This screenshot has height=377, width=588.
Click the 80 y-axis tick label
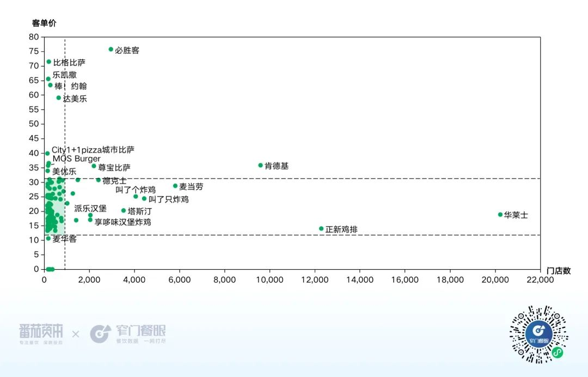pyautogui.click(x=34, y=37)
